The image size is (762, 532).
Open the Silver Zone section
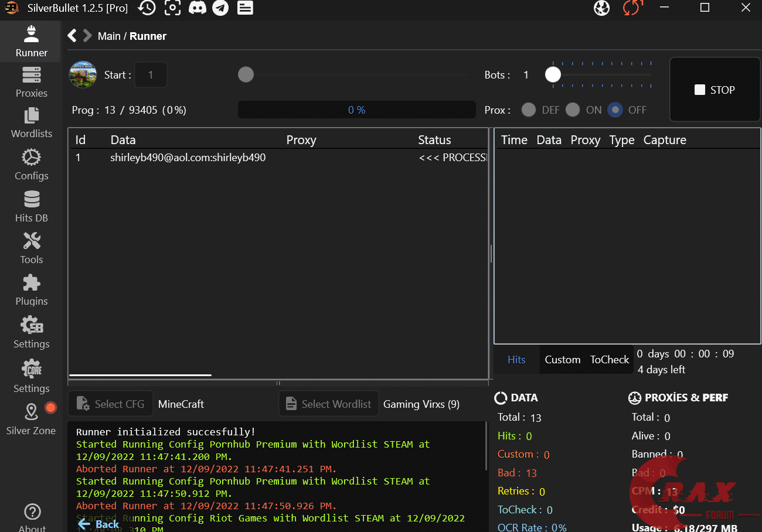31,420
